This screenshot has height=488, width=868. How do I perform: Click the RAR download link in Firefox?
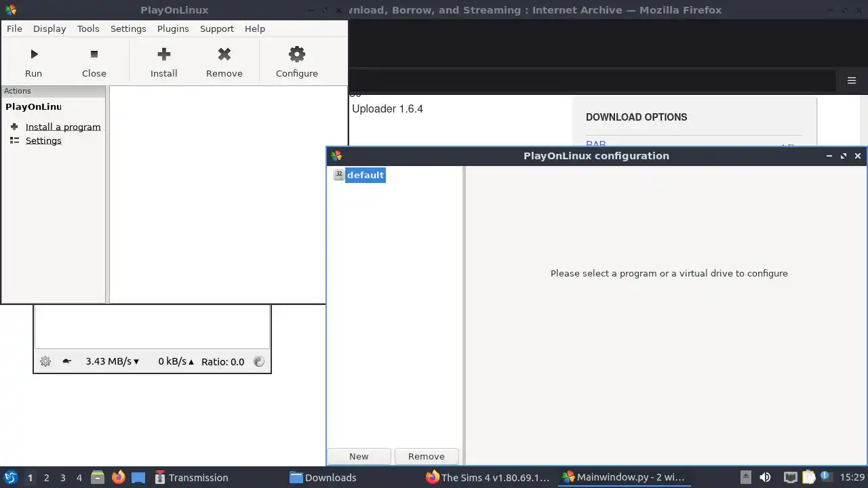pos(595,144)
